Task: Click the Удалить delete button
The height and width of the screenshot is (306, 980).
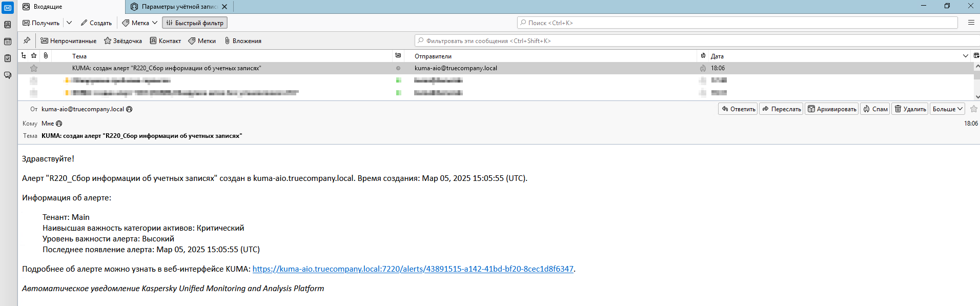Action: coord(910,109)
